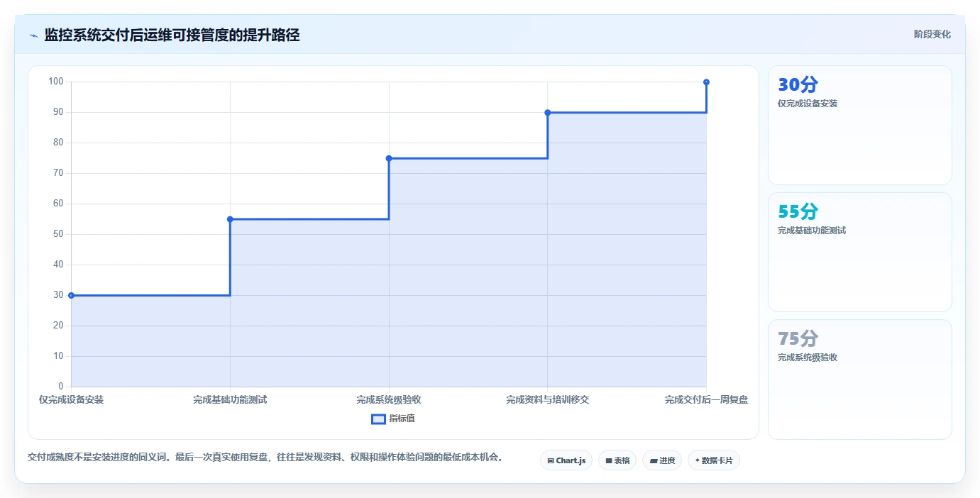Click the data point at value 30

coord(71,295)
